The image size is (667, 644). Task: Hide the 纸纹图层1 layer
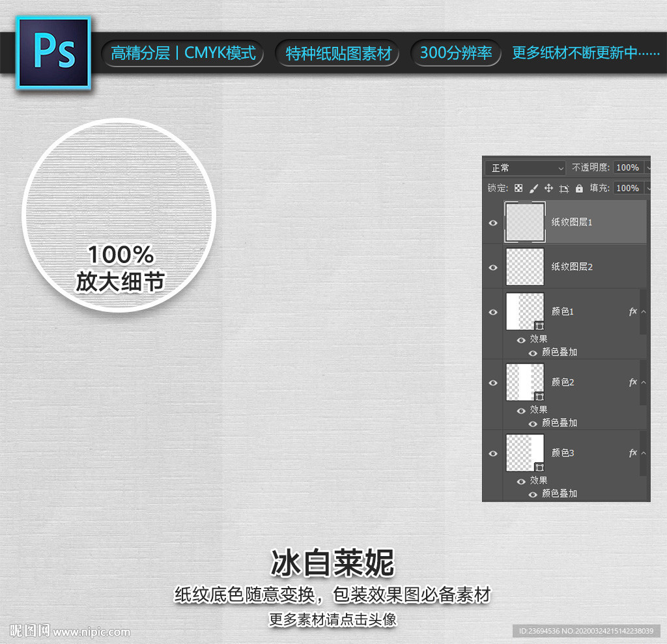tap(493, 223)
